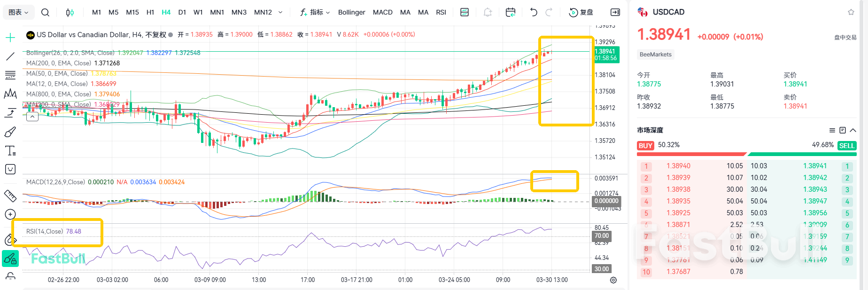Open the go-to-date calendar icon

511,12
